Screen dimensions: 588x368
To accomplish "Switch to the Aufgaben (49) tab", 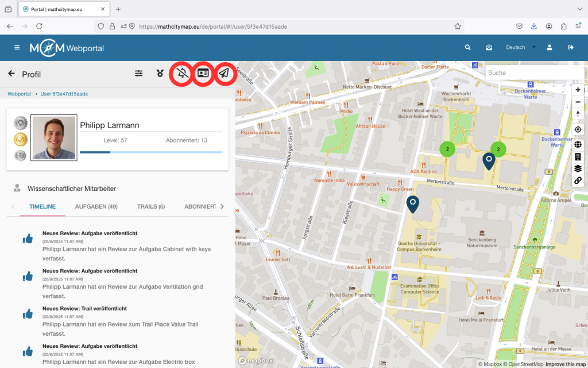I will click(x=96, y=206).
